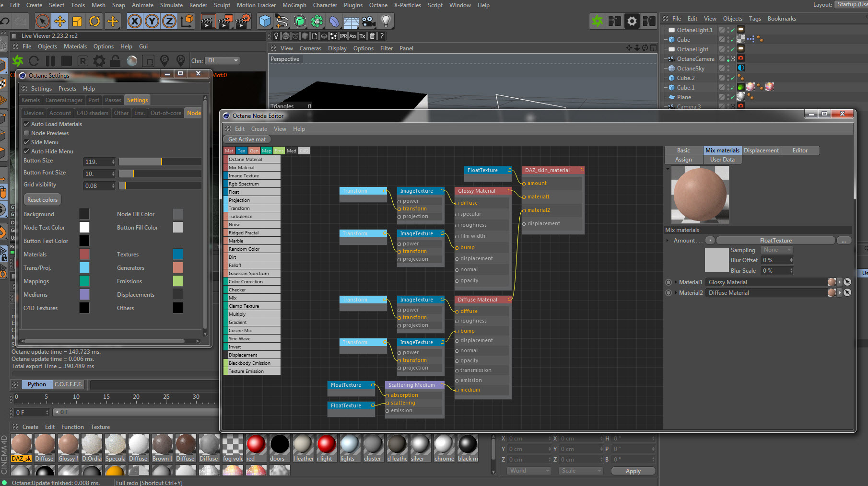Image resolution: width=868 pixels, height=486 pixels.
Task: Select the Move tool in the top toolbar
Action: 60,21
